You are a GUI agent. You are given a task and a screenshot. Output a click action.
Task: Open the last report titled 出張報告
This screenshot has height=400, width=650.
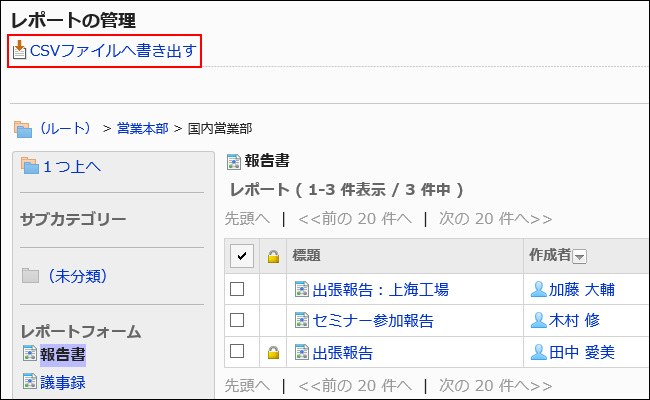(343, 353)
